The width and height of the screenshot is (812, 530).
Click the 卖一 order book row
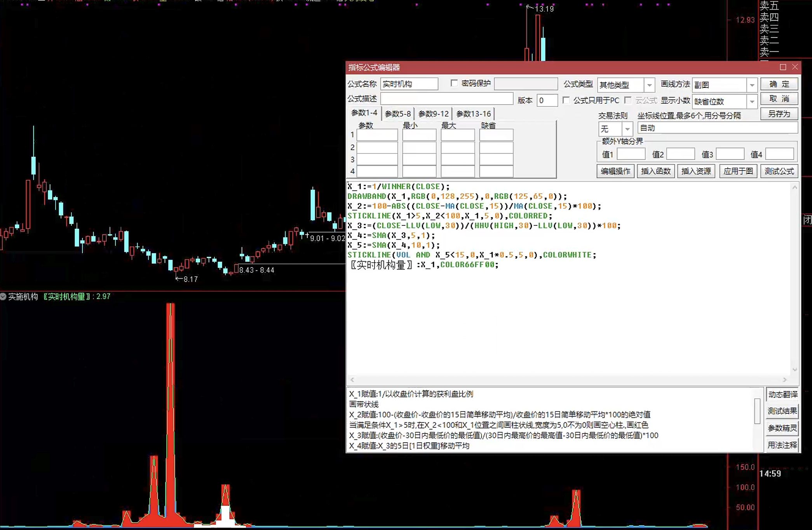click(769, 52)
